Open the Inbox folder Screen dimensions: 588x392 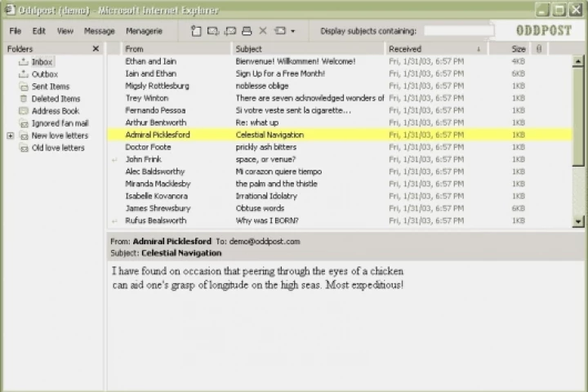tap(42, 62)
